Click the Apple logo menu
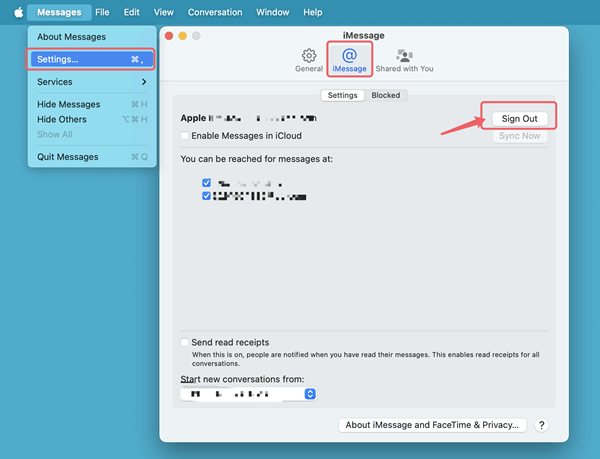 click(17, 12)
